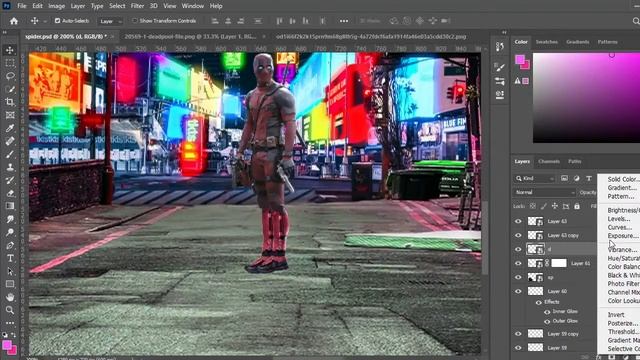Select the Healing Brush tool
This screenshot has width=640, height=360.
pos(10,142)
